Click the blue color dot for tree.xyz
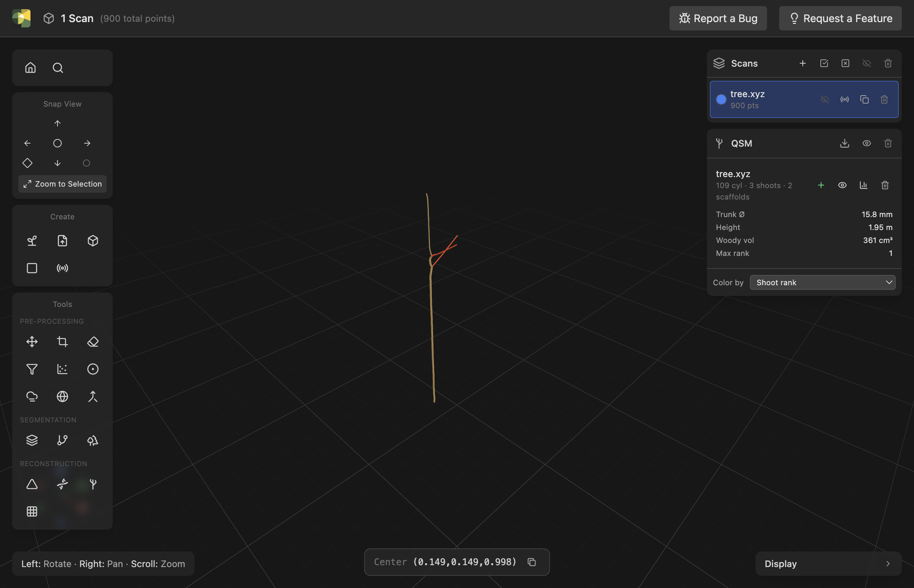 721,100
